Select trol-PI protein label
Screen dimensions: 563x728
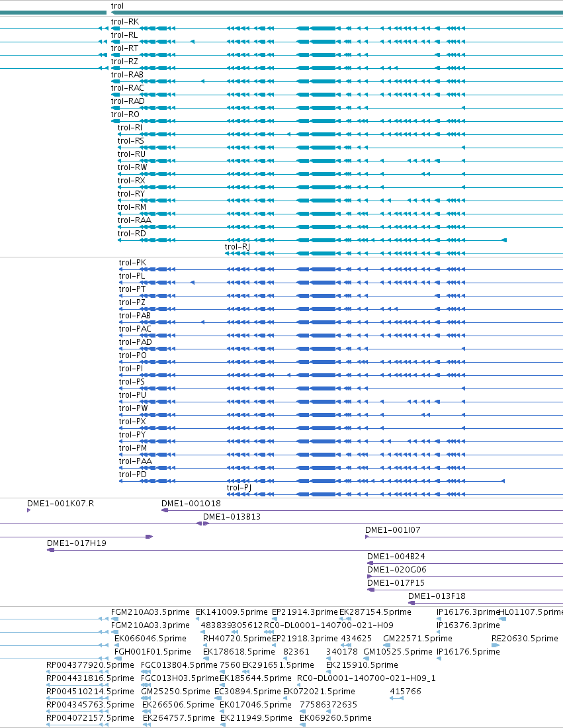(131, 369)
